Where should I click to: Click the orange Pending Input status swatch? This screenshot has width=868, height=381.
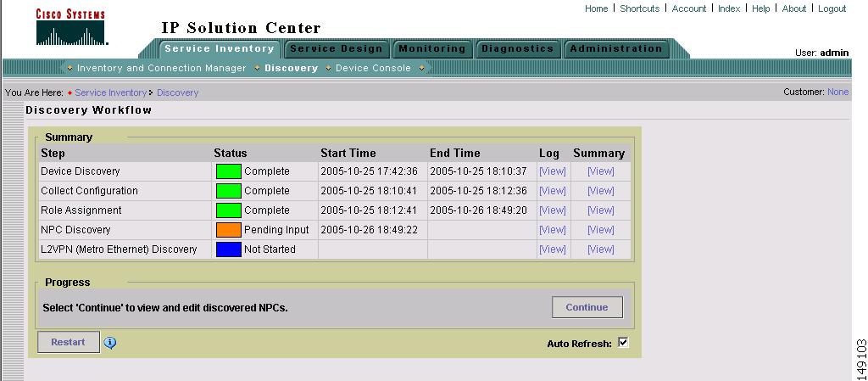click(229, 230)
